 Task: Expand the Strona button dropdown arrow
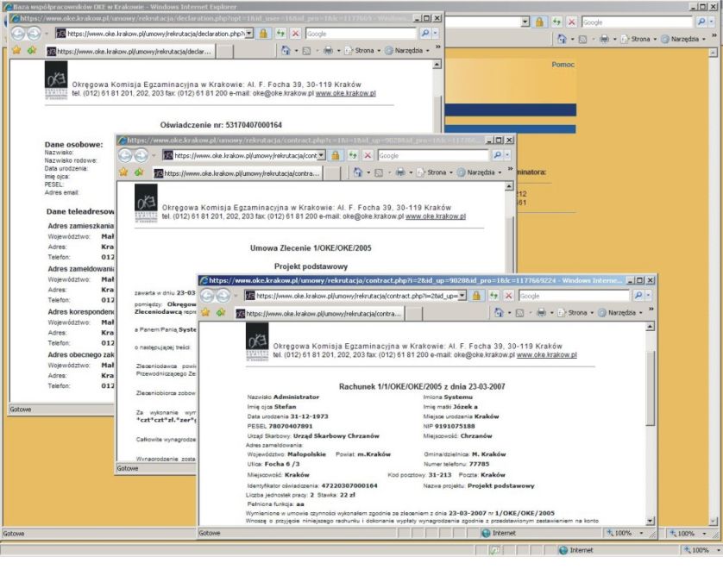[x=592, y=310]
